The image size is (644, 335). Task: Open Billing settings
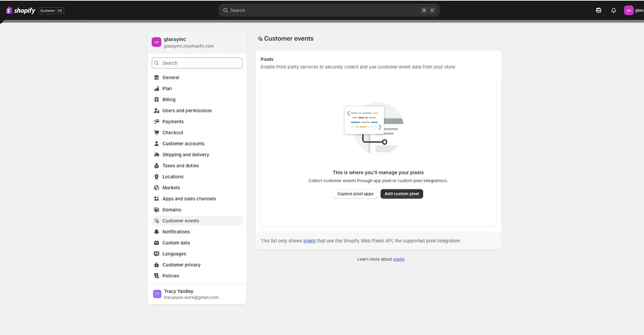pyautogui.click(x=197, y=99)
